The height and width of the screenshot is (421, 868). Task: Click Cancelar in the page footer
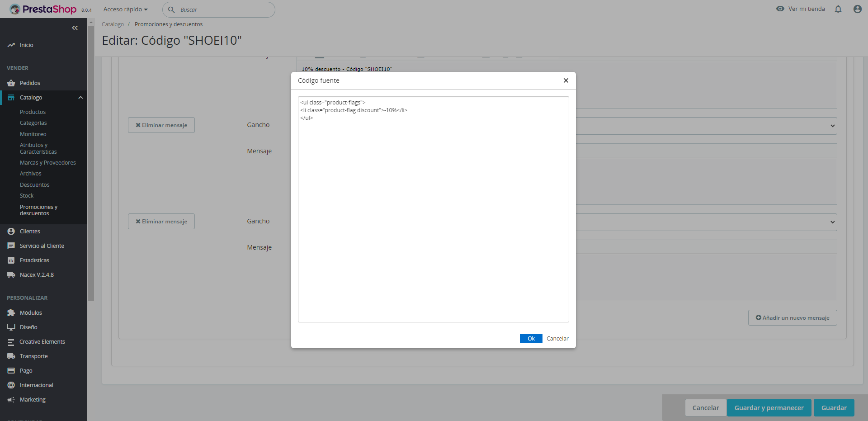[x=706, y=408]
